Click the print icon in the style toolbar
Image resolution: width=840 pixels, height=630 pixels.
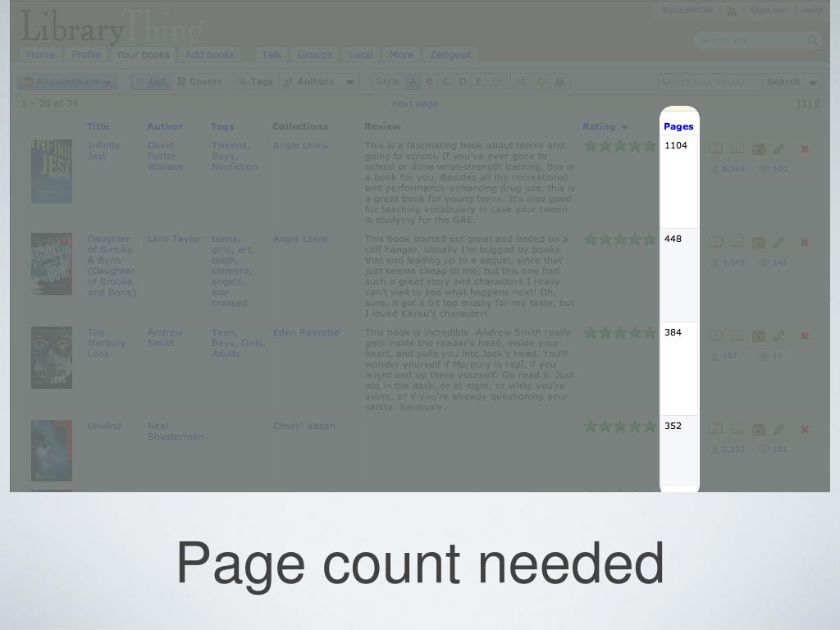click(559, 82)
